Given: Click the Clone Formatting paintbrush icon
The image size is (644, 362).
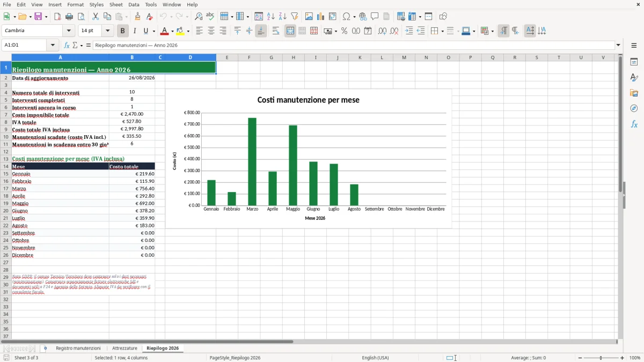Looking at the screenshot, I should click(138, 17).
